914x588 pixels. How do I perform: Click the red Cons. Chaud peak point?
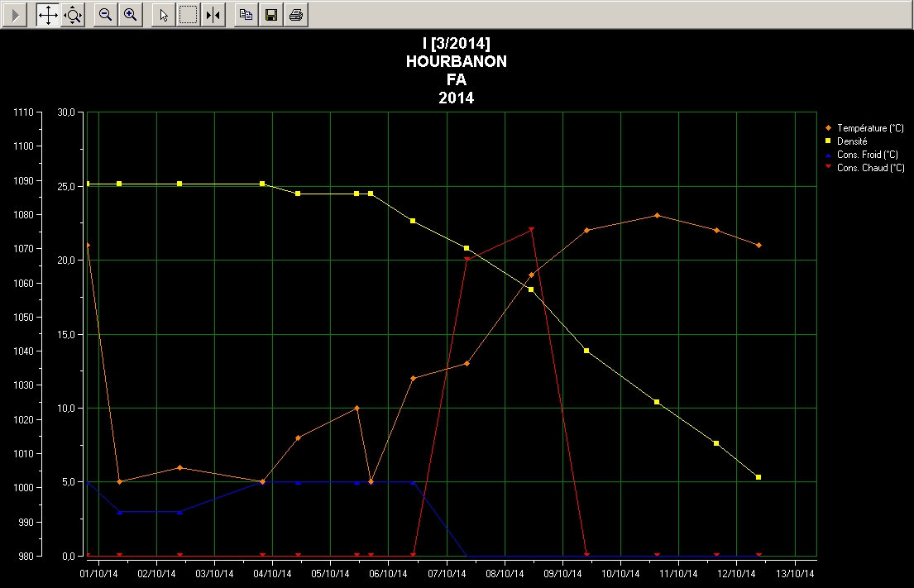click(x=531, y=230)
